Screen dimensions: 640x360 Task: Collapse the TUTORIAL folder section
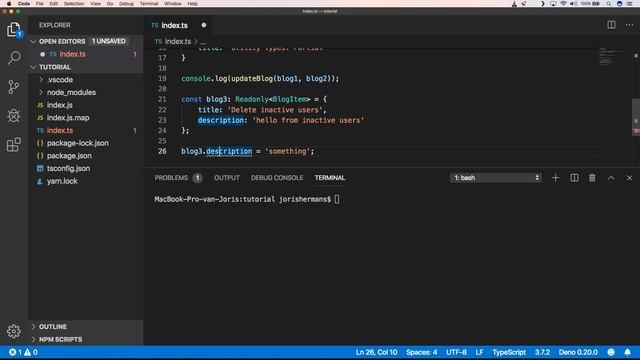(33, 67)
